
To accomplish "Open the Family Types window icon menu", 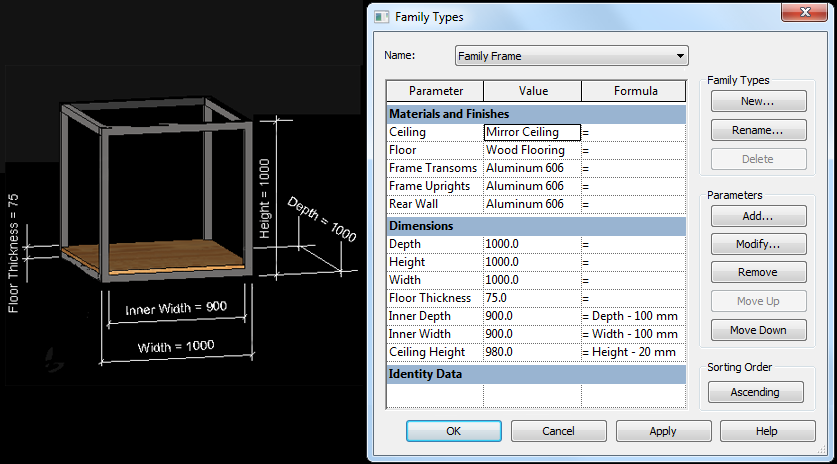I will click(x=381, y=17).
